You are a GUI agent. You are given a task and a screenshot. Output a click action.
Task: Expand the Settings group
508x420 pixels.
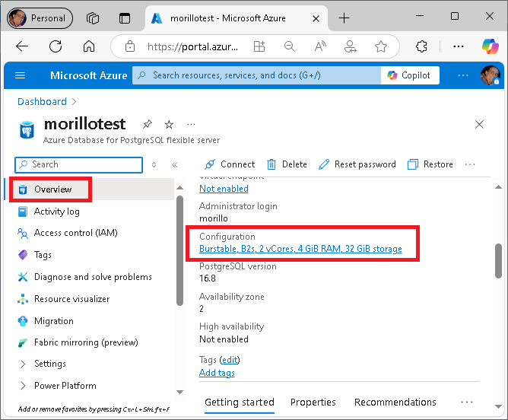point(50,364)
